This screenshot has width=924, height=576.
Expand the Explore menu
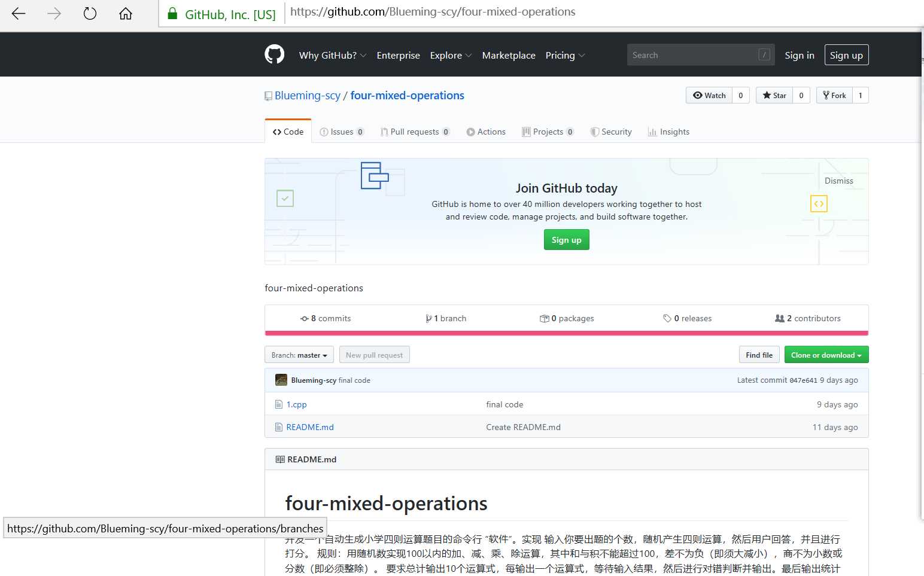click(x=451, y=55)
